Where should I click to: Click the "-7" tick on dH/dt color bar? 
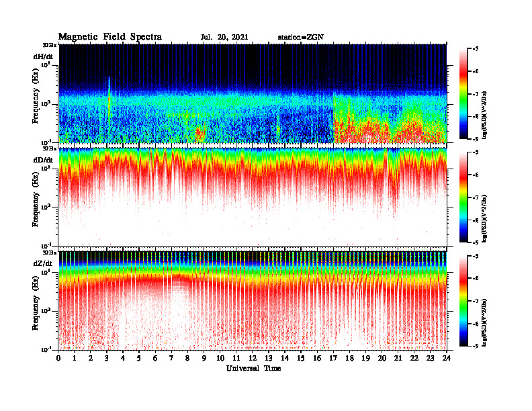pyautogui.click(x=476, y=94)
